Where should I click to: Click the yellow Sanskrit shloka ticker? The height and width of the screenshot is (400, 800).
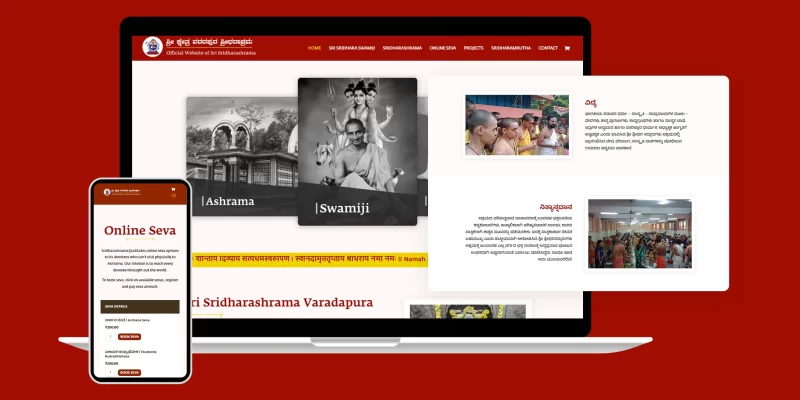tap(308, 259)
